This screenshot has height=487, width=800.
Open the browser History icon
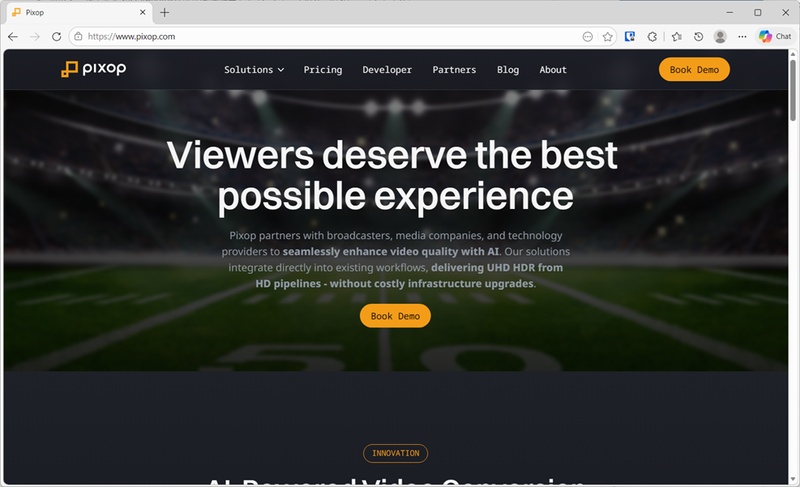[698, 37]
